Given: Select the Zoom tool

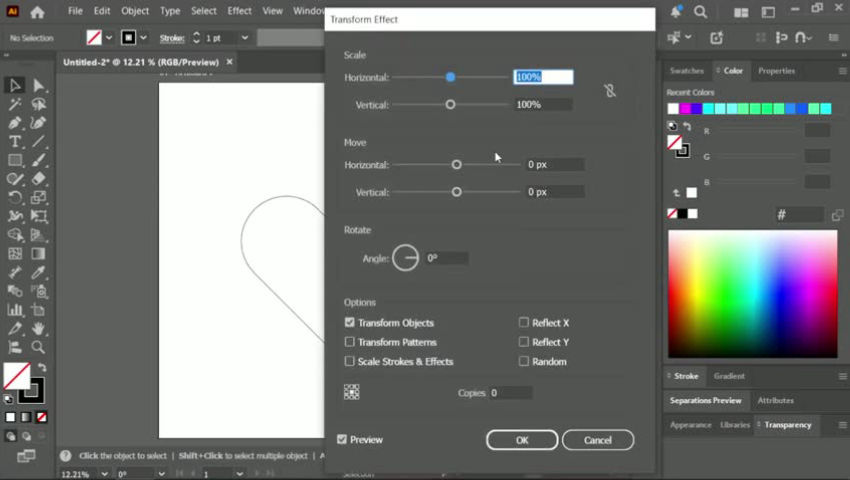Looking at the screenshot, I should (38, 347).
